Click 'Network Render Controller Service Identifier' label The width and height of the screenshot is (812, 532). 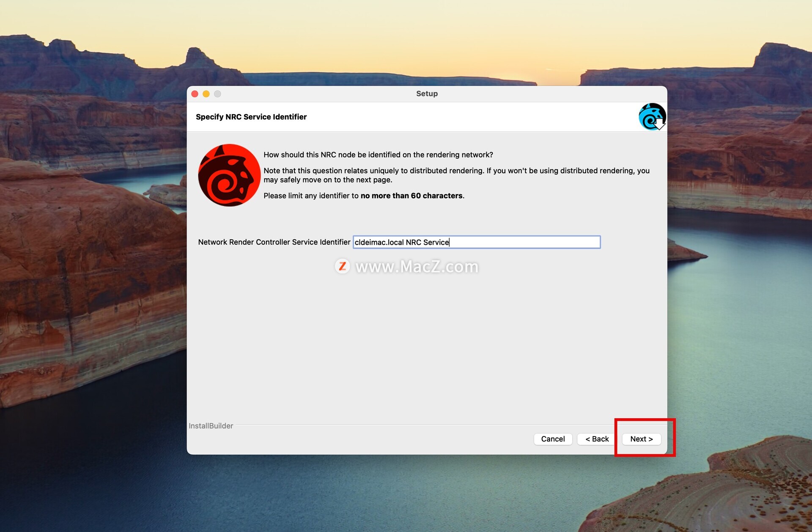[x=274, y=242]
